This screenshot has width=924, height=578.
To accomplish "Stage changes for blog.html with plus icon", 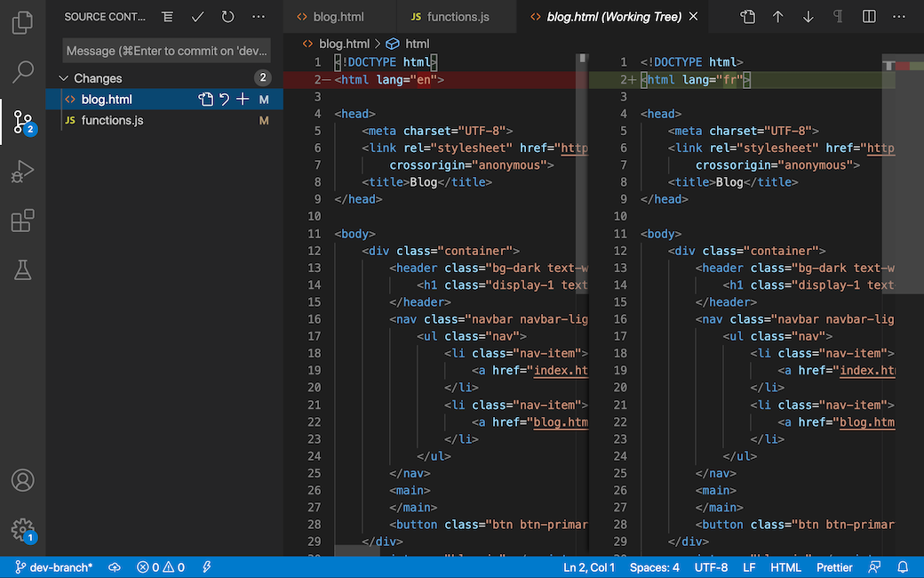I will [243, 100].
